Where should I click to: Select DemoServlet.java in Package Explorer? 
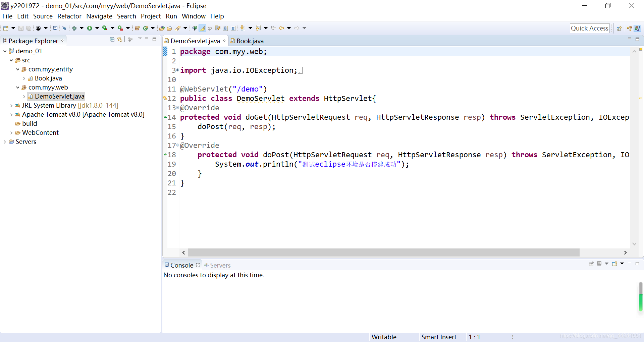pyautogui.click(x=56, y=97)
